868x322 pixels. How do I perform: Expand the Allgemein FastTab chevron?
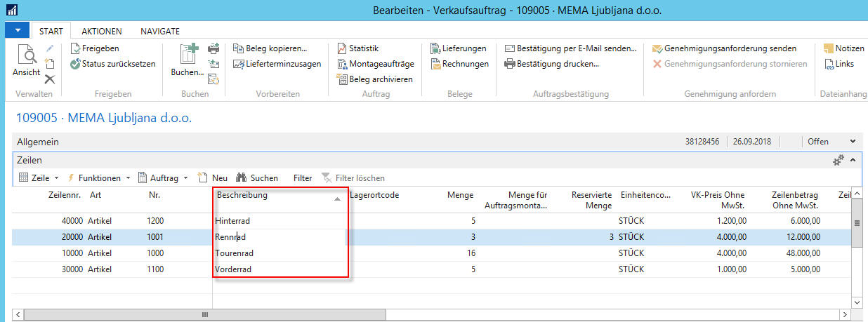coord(853,142)
